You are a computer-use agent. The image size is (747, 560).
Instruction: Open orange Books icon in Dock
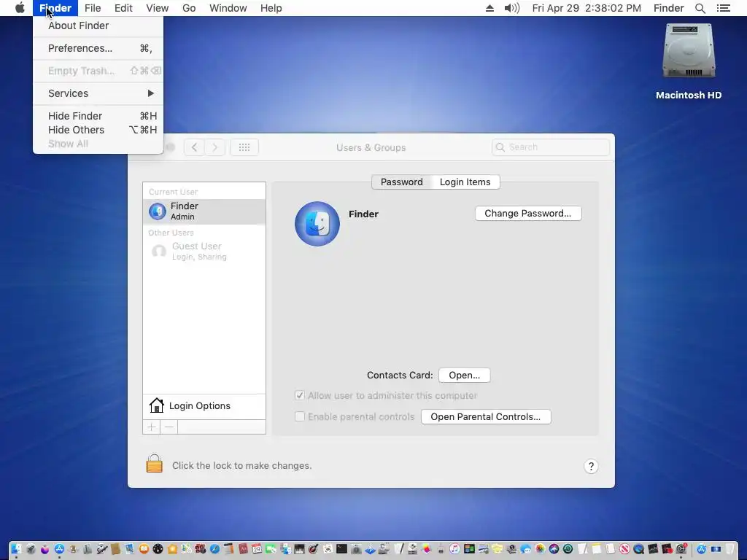tap(144, 549)
